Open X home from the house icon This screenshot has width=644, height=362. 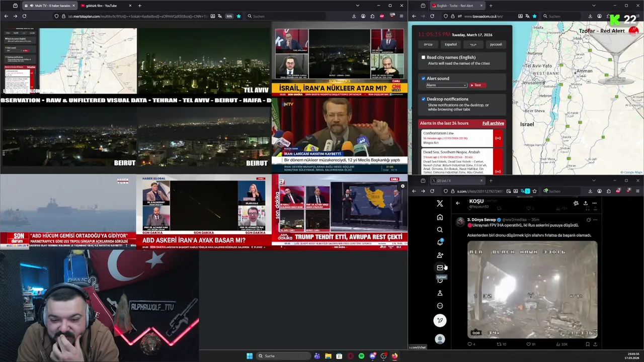440,217
